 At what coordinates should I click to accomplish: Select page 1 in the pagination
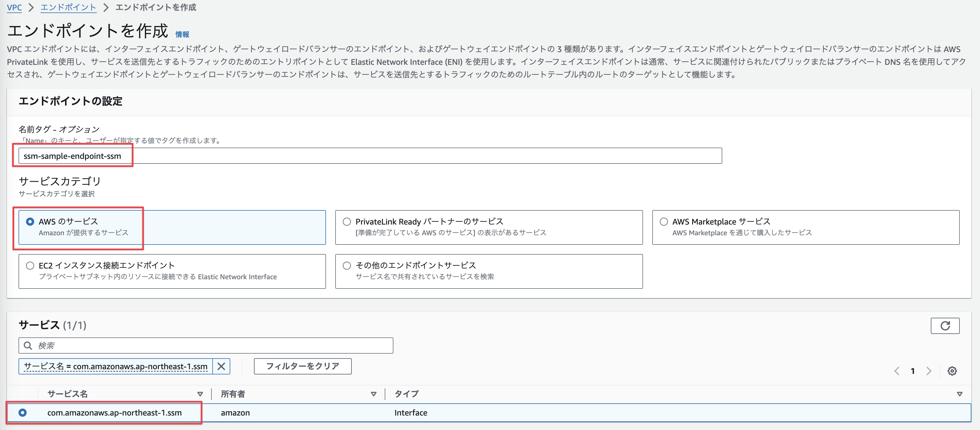pos(912,371)
